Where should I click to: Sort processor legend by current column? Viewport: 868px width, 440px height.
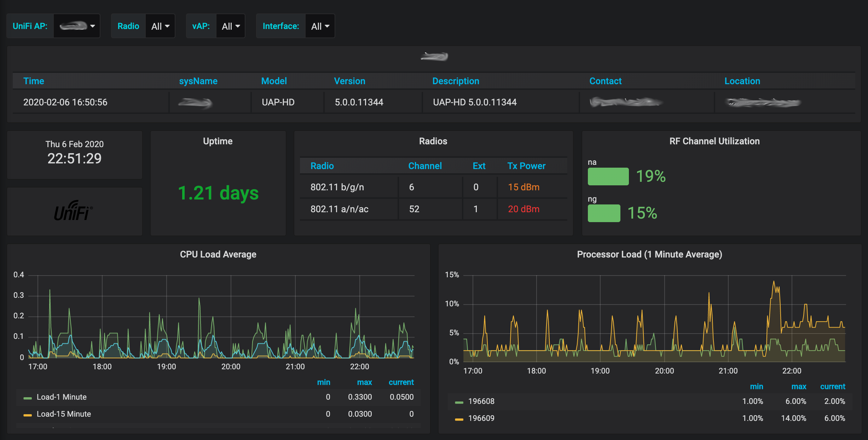point(832,387)
